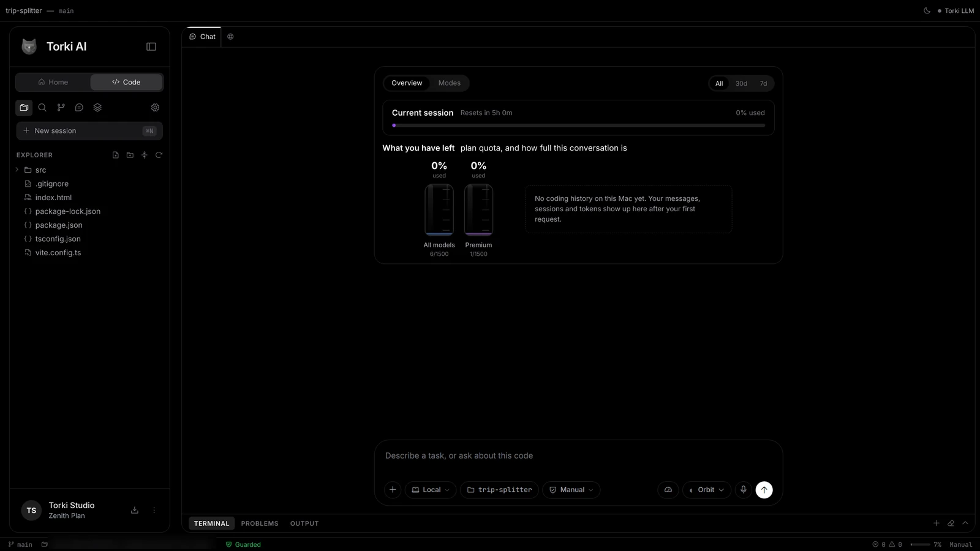
Task: Toggle the sidebar panel icon
Action: pyautogui.click(x=151, y=47)
